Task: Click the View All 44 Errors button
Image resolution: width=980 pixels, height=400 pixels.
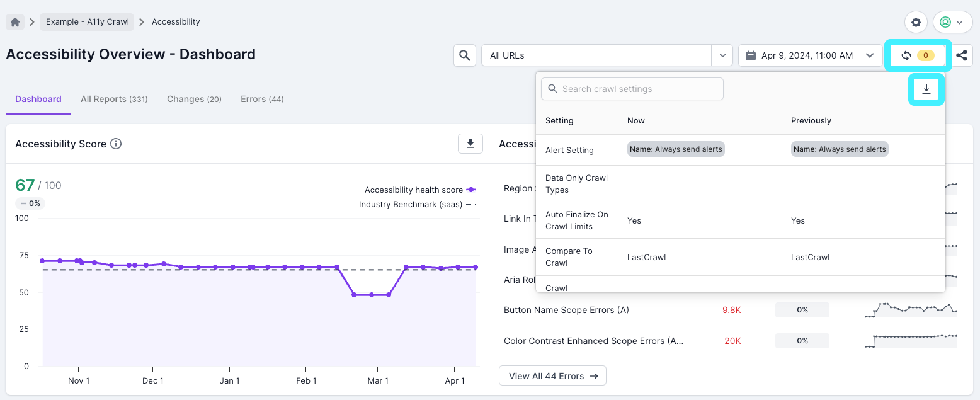Action: [x=552, y=375]
